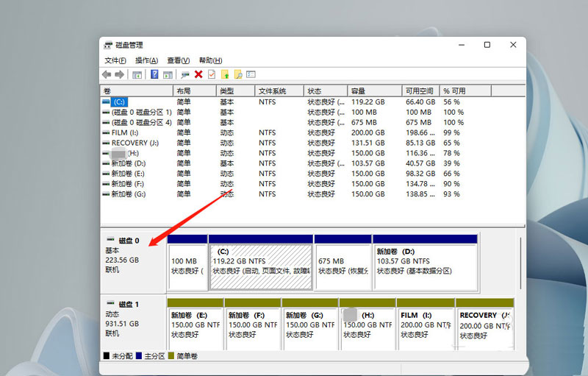Open the 查看(V) menu
The width and height of the screenshot is (588, 376).
[178, 60]
